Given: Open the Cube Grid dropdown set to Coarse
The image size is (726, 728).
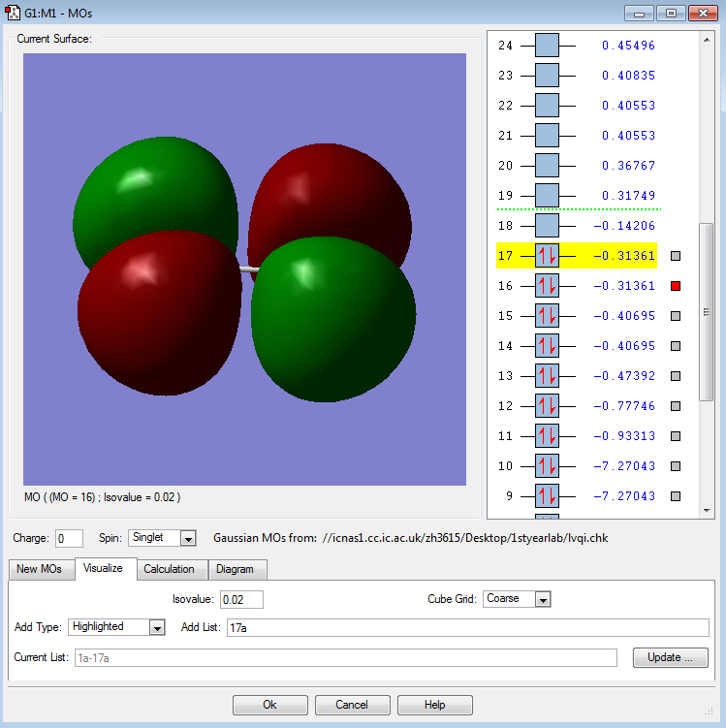Looking at the screenshot, I should click(x=543, y=599).
